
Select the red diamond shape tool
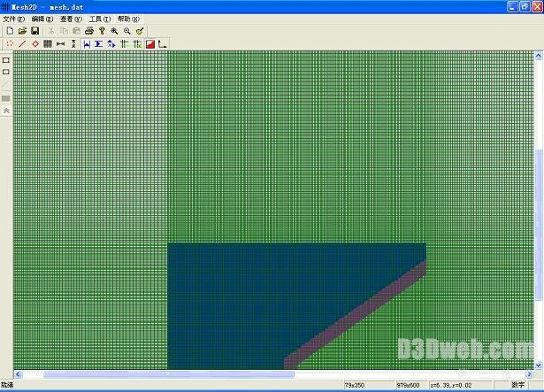[x=35, y=43]
